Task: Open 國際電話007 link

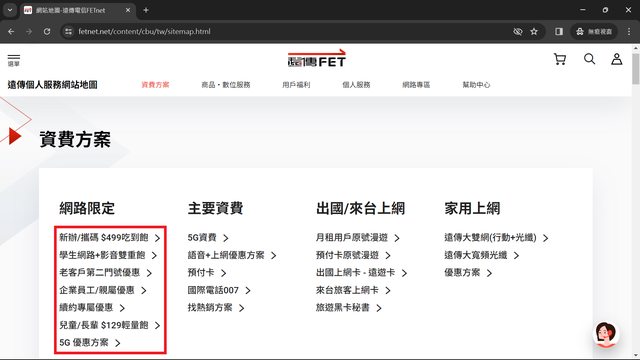Action: 219,290
